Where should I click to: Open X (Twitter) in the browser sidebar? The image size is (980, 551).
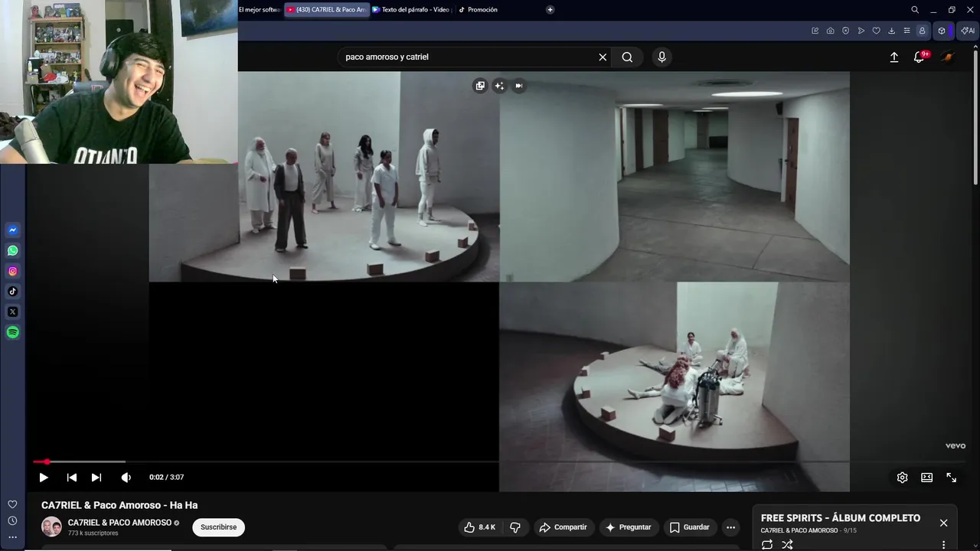(x=13, y=311)
